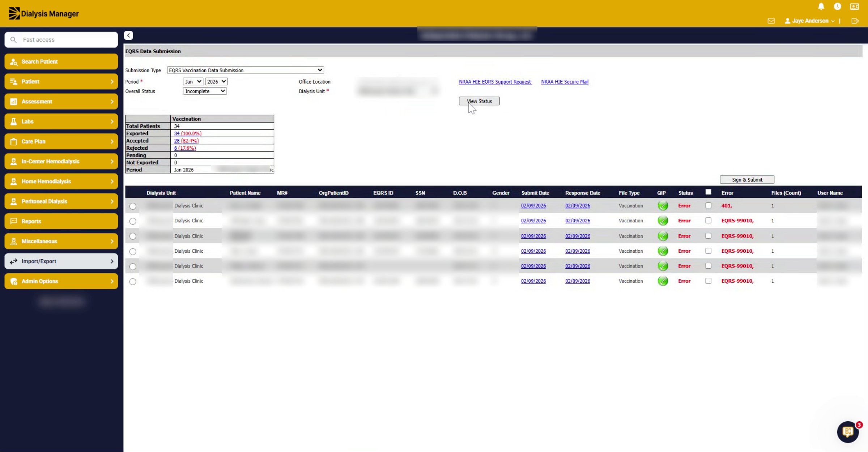The image size is (868, 452).
Task: Open the Peritoneal Dialysis menu
Action: click(x=61, y=201)
